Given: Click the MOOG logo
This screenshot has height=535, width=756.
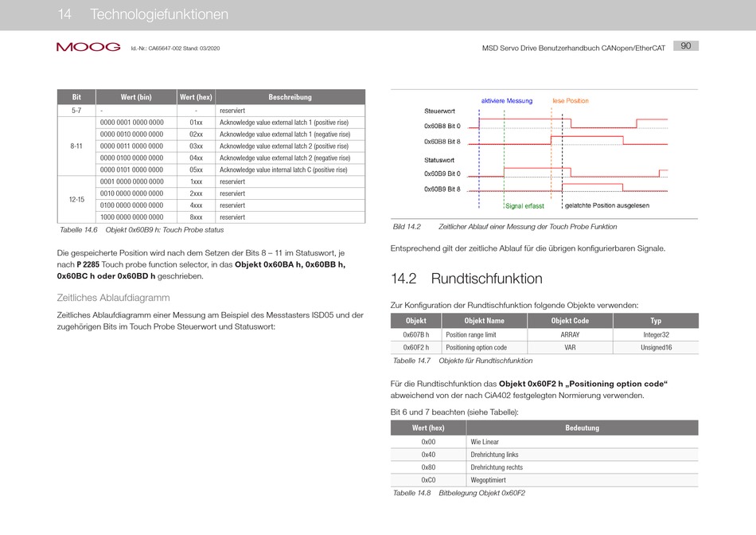Looking at the screenshot, I should [x=88, y=47].
